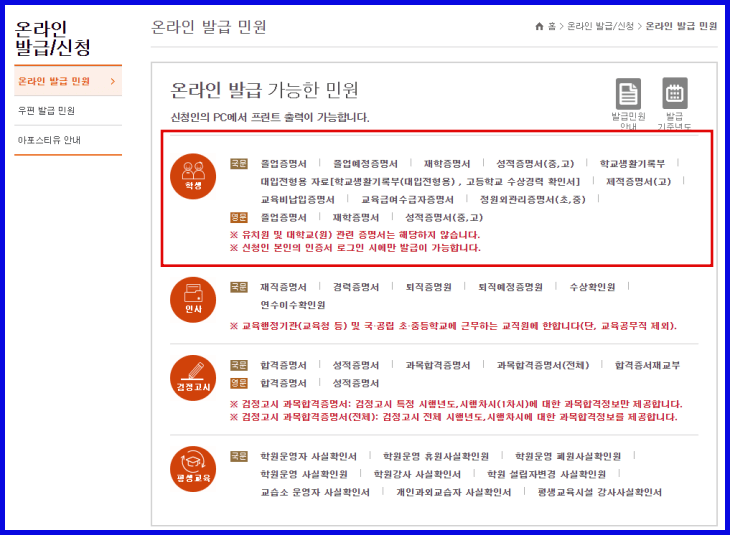Screen dimensions: 730x535
Task: Open 수상확인원 link
Action: (592, 287)
